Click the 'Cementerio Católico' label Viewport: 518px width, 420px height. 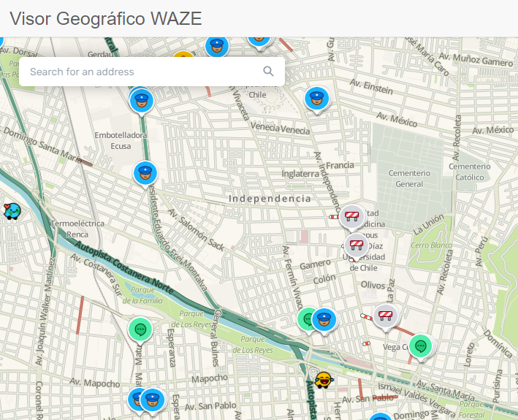470,172
